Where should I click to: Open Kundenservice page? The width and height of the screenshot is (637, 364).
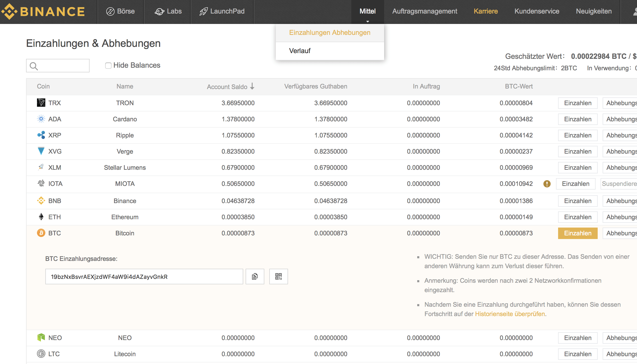click(537, 11)
